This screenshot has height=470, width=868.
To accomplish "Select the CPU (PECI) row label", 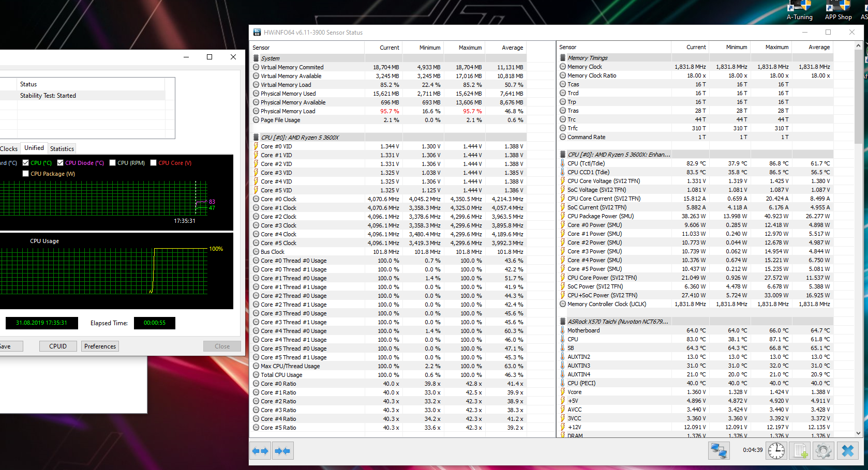I will [581, 383].
